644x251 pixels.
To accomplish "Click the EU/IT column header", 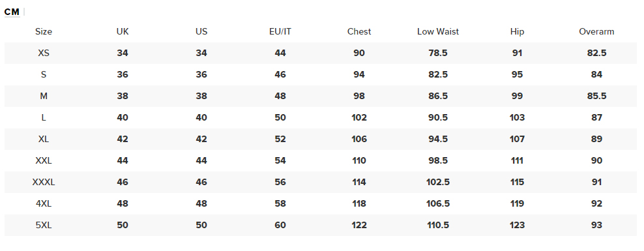I will (280, 32).
